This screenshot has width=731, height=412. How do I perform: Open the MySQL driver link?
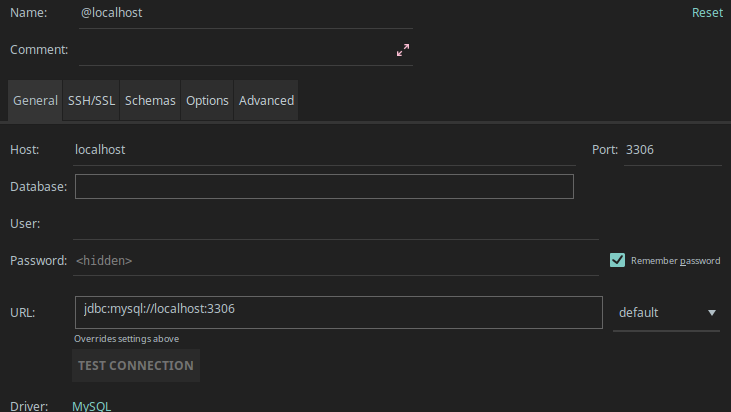click(92, 406)
